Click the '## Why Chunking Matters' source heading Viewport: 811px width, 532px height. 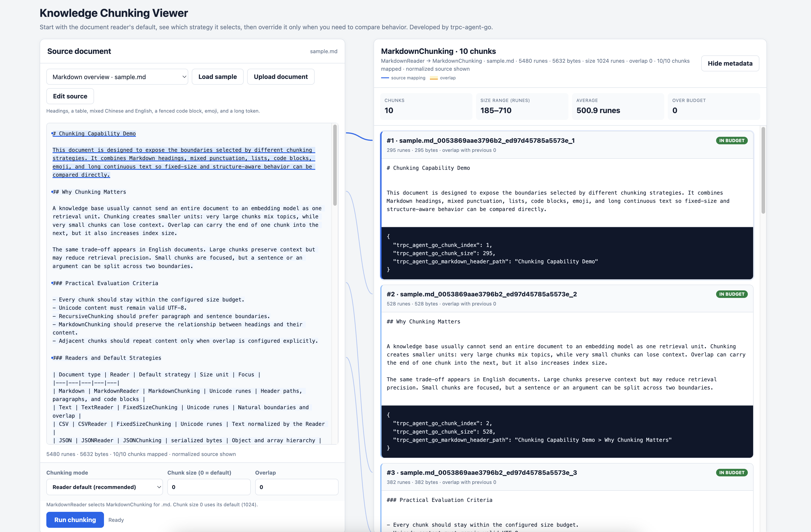(x=89, y=192)
